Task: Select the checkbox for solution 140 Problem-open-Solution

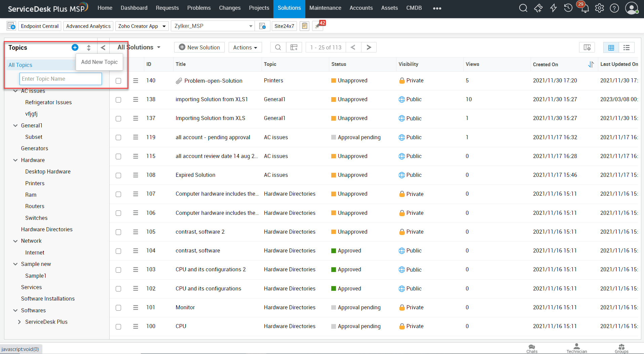Action: pos(118,81)
